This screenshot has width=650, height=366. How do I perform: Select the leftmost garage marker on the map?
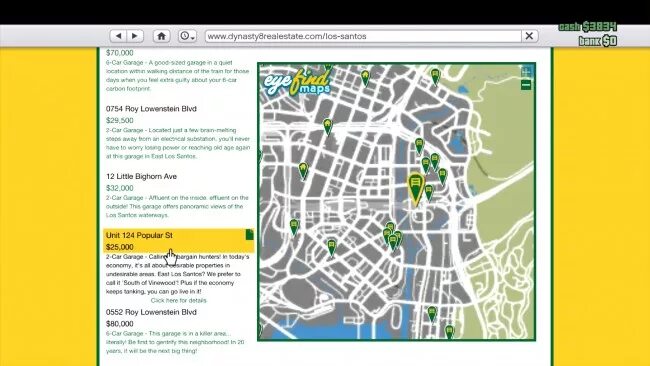pos(294,227)
